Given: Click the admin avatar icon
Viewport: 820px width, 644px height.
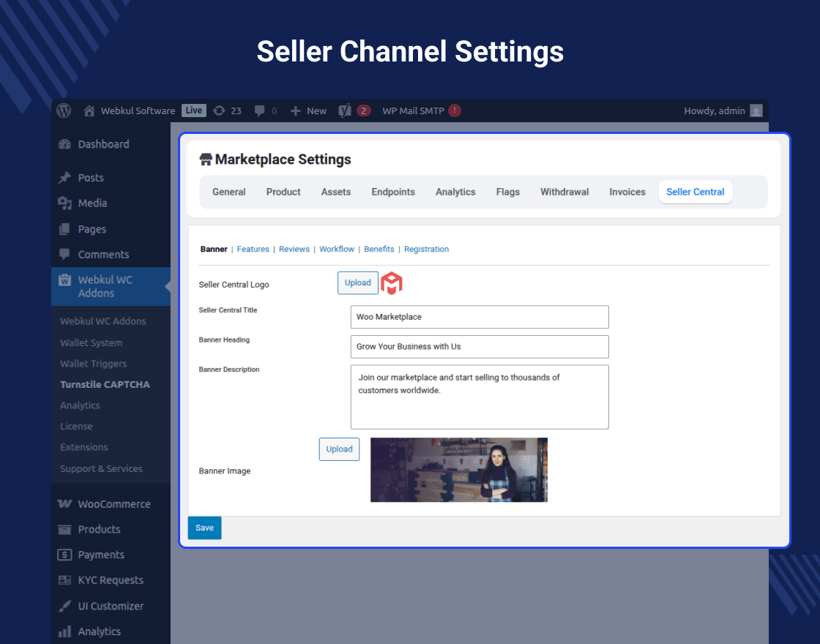Looking at the screenshot, I should tap(756, 111).
